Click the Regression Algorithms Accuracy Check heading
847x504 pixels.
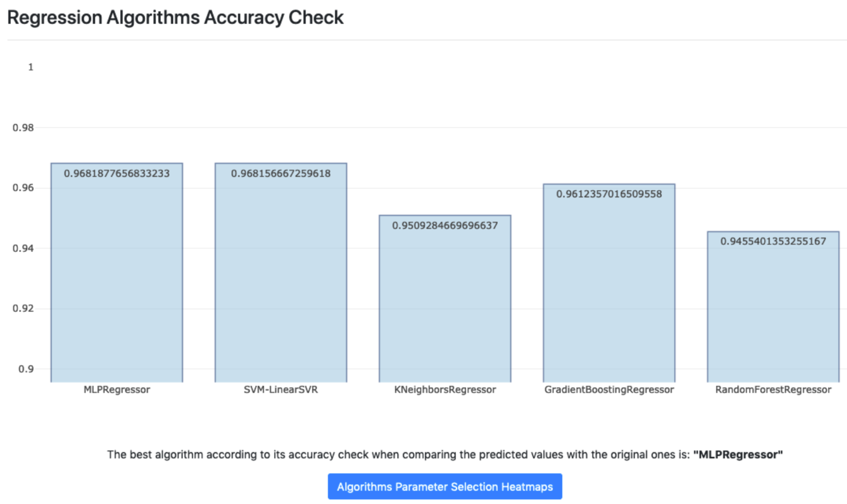tap(175, 17)
